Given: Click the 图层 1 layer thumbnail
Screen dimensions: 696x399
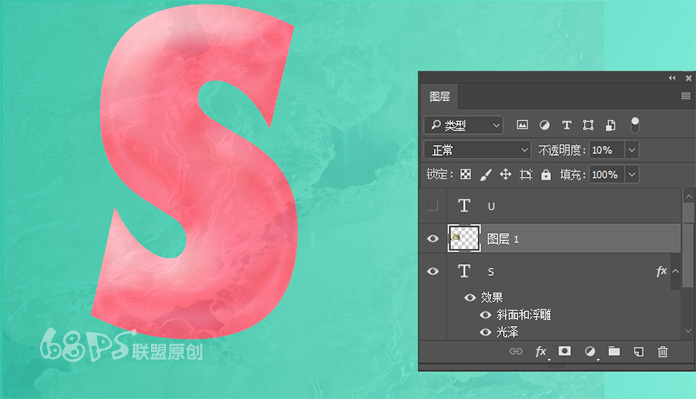Looking at the screenshot, I should (x=464, y=238).
